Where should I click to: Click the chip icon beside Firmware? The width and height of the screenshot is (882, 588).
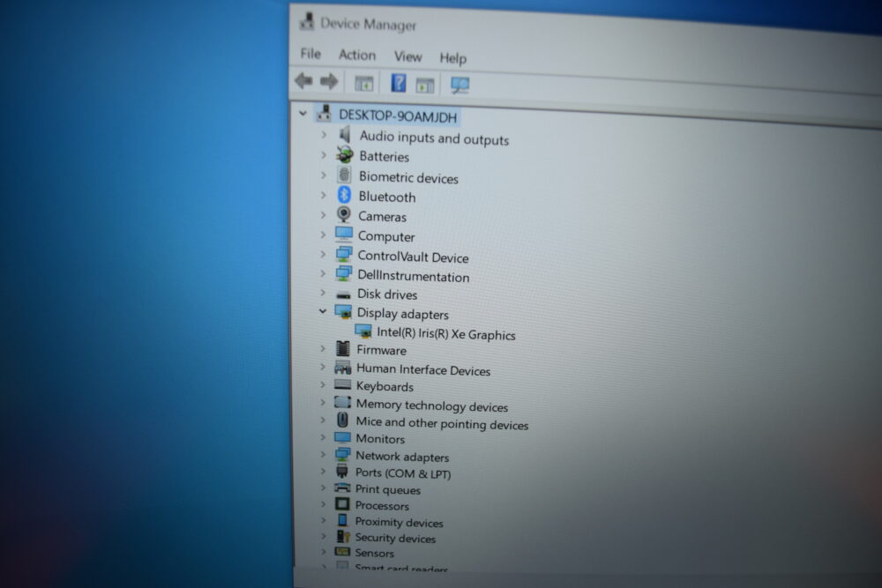point(342,348)
